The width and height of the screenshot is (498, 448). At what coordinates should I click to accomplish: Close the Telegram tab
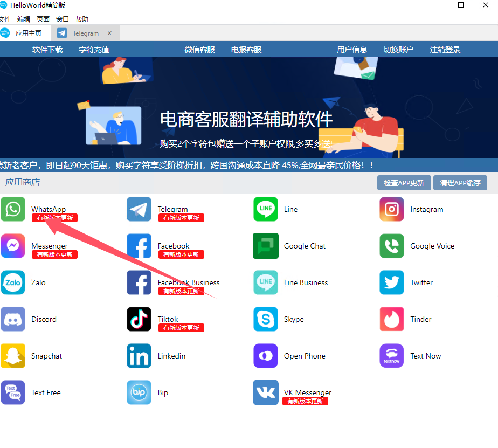click(109, 33)
